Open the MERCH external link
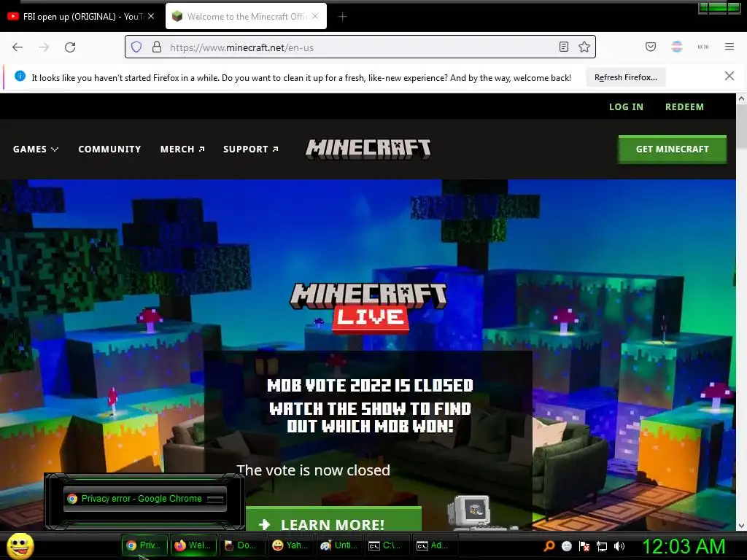Screen dimensions: 747x560 182,149
